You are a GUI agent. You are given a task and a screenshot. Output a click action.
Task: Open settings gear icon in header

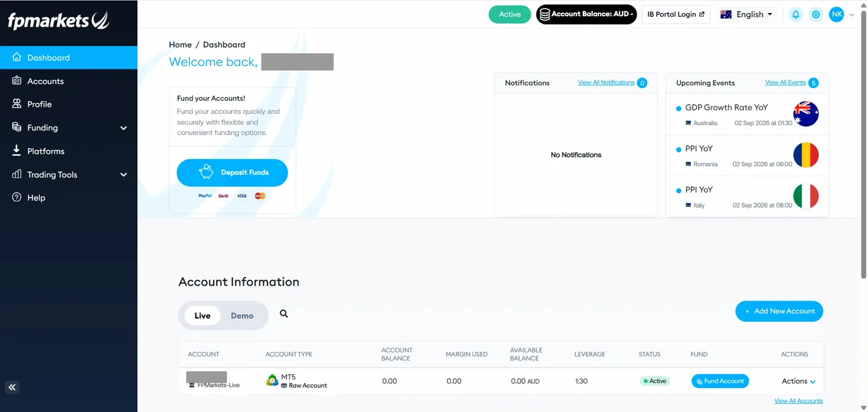pos(816,14)
